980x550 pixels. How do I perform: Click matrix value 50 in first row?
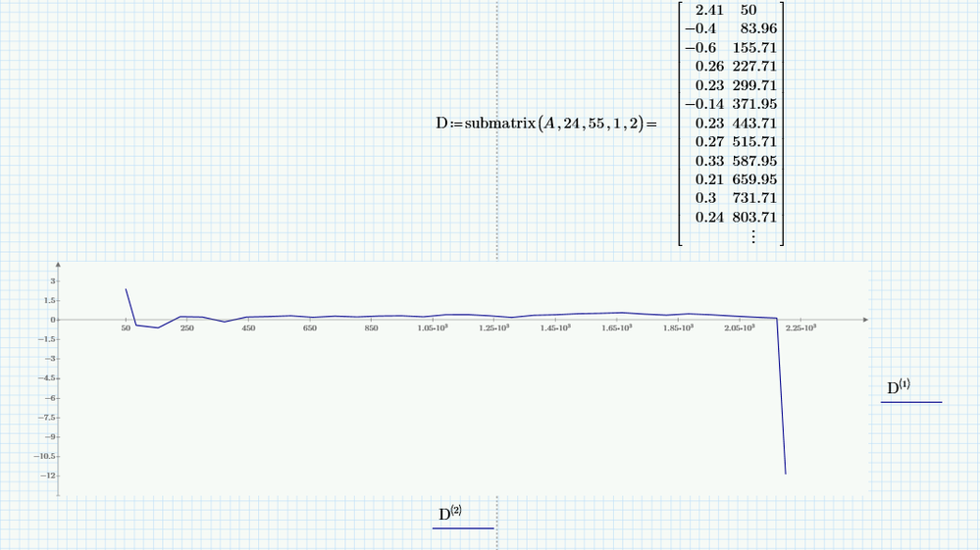(748, 10)
